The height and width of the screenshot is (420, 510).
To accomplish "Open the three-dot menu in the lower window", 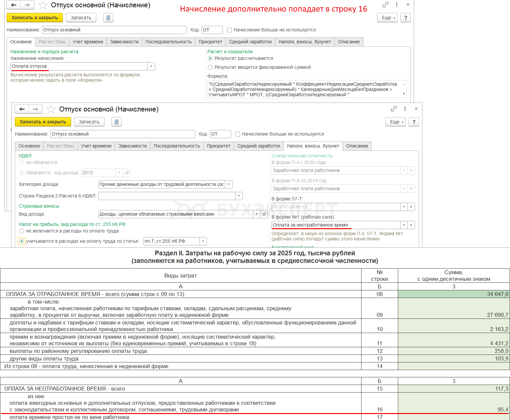I will (x=405, y=109).
